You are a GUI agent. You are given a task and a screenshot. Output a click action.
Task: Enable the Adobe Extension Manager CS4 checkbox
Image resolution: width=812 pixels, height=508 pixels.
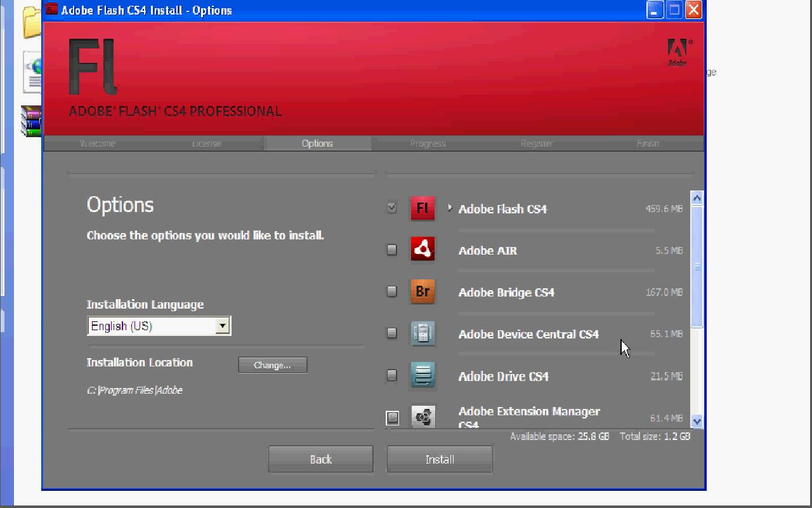393,418
